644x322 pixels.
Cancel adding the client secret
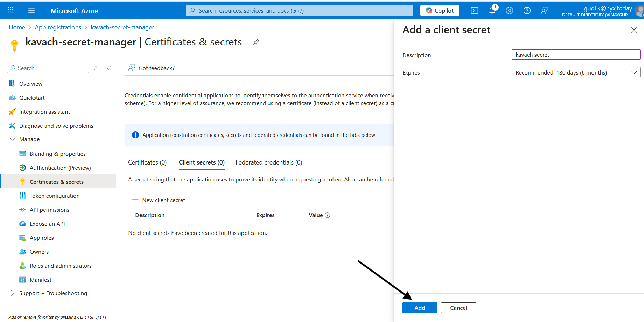click(458, 308)
